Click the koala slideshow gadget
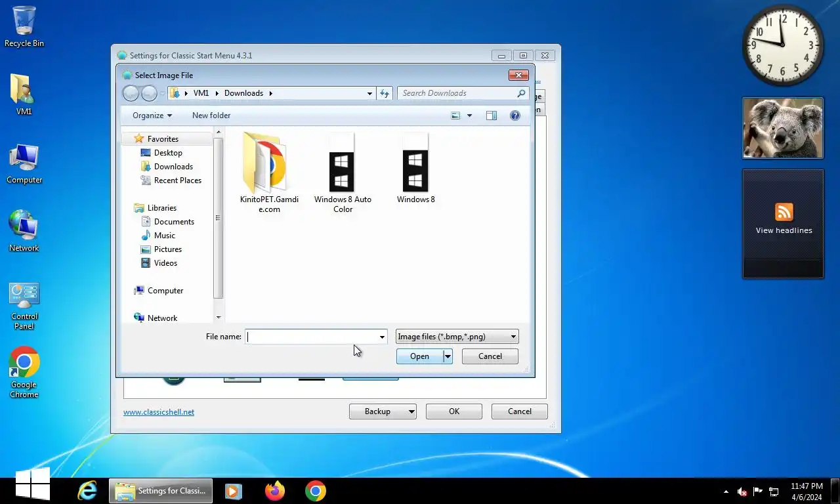Screen dimensions: 840x504 [783, 128]
